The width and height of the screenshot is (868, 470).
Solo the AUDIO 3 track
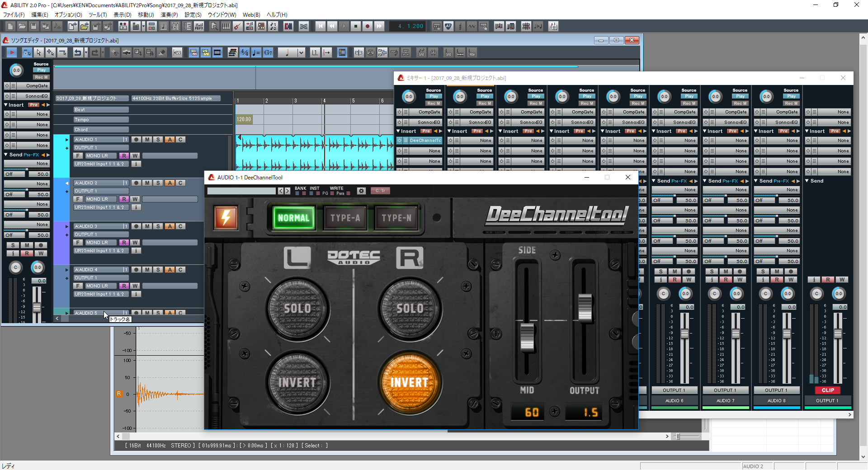pyautogui.click(x=158, y=226)
